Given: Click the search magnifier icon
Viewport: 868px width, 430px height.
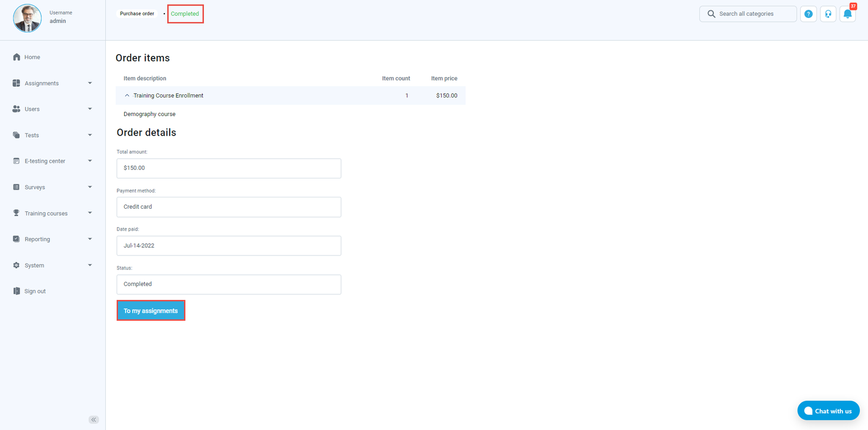Looking at the screenshot, I should [x=711, y=14].
